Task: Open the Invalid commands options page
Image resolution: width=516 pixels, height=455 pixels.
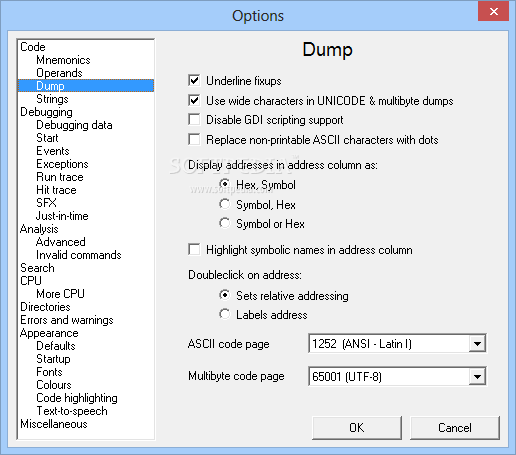Action: pos(79,255)
